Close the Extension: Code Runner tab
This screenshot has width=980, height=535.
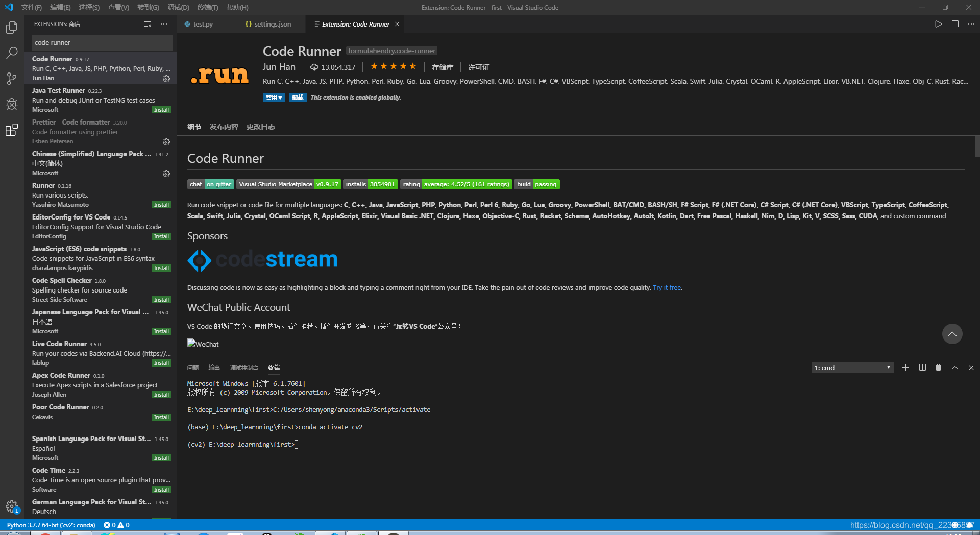(397, 24)
